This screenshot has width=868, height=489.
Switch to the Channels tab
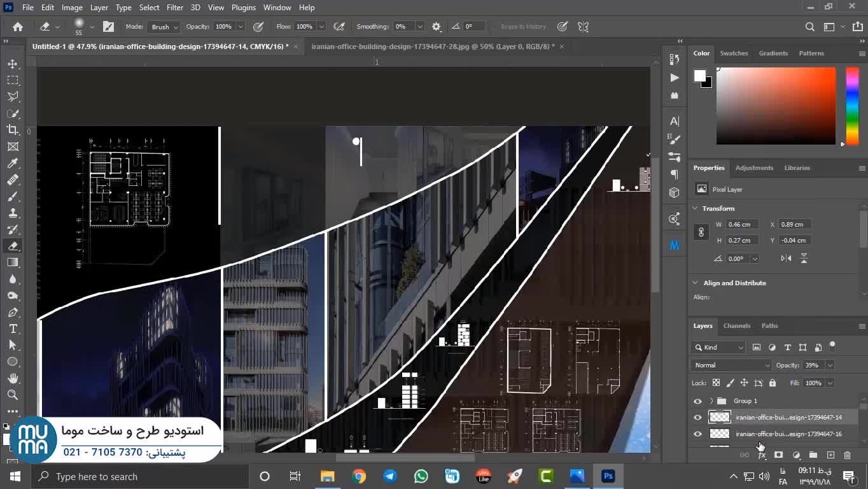tap(736, 326)
